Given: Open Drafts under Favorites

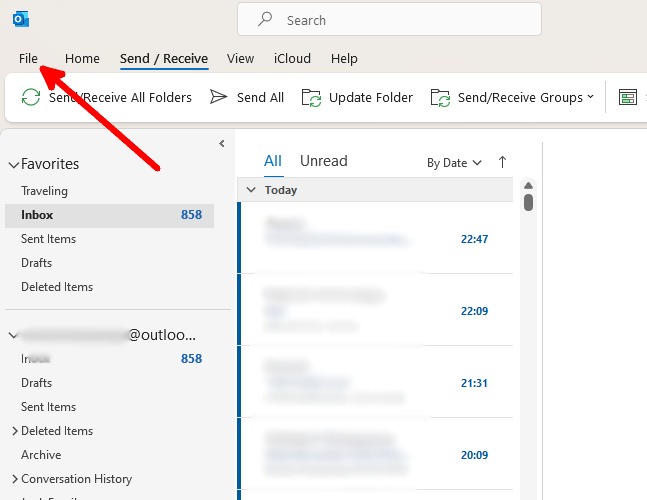Looking at the screenshot, I should click(36, 263).
